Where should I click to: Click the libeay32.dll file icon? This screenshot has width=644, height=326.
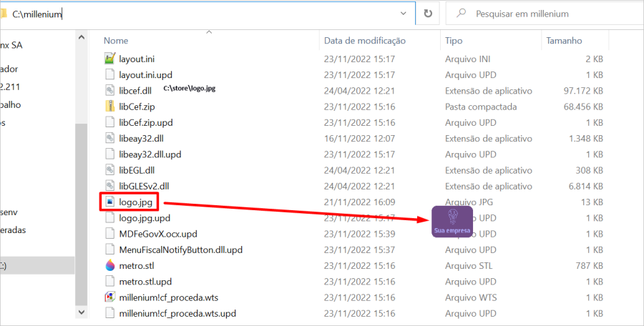(x=109, y=138)
